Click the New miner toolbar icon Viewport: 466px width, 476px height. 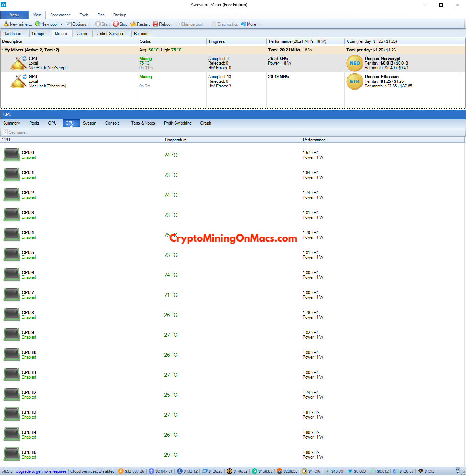tap(6, 24)
